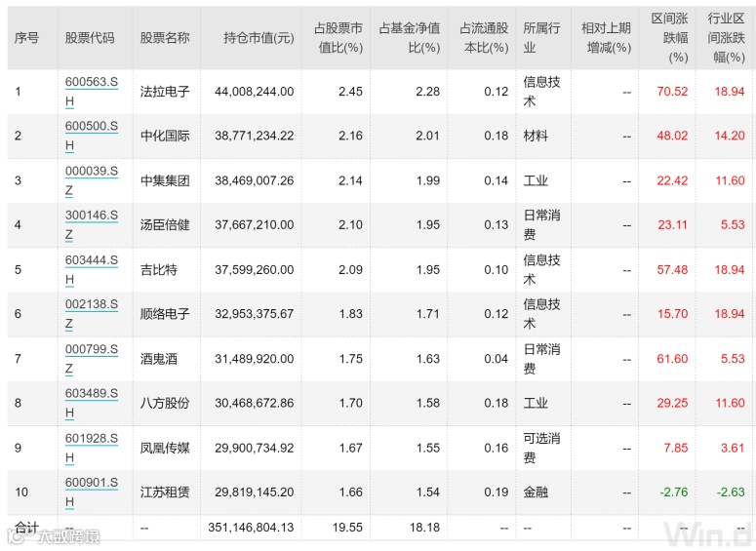756x551 pixels.
Task: Click industry change value 14.20
Action: pyautogui.click(x=730, y=136)
